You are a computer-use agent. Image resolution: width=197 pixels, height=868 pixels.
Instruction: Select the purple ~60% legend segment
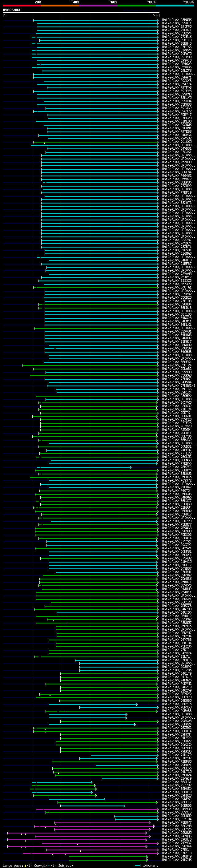coord(99,6)
